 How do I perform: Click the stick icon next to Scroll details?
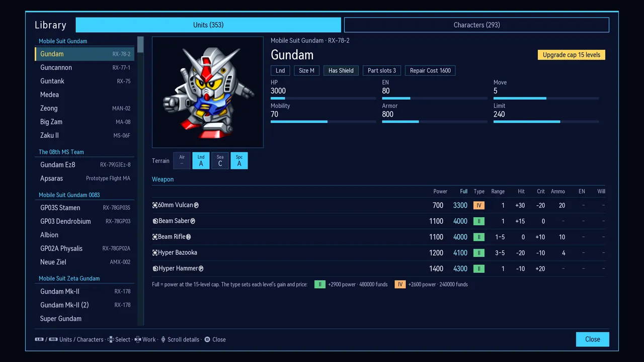pyautogui.click(x=163, y=339)
